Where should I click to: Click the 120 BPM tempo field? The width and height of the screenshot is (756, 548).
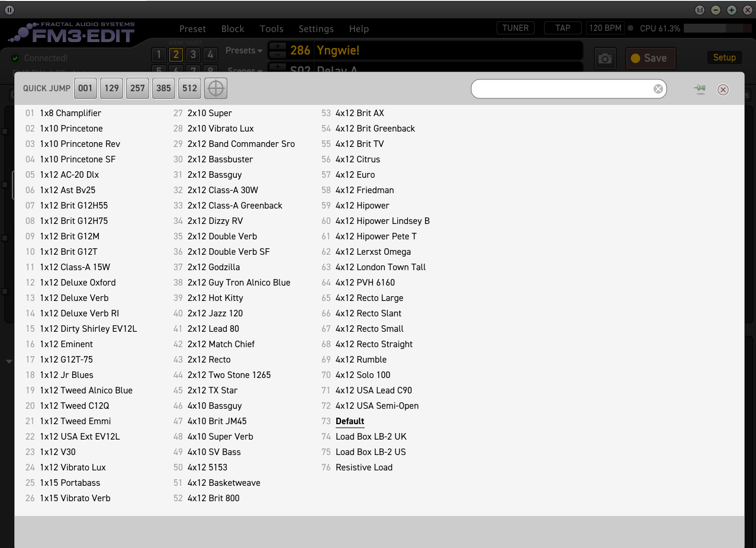(606, 28)
